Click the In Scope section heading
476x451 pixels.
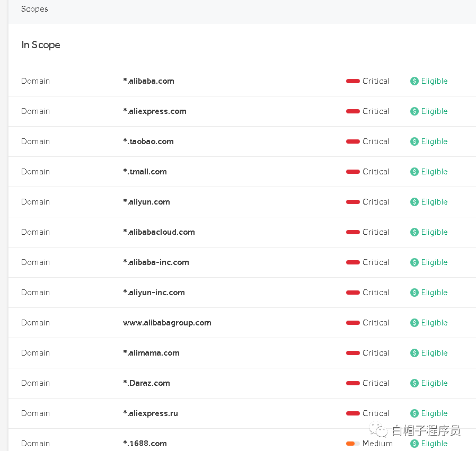41,45
